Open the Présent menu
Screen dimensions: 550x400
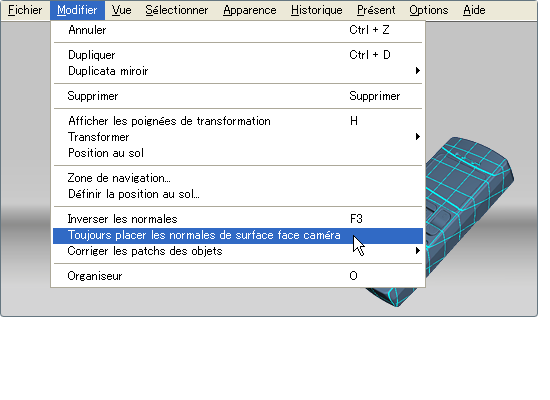tap(376, 10)
